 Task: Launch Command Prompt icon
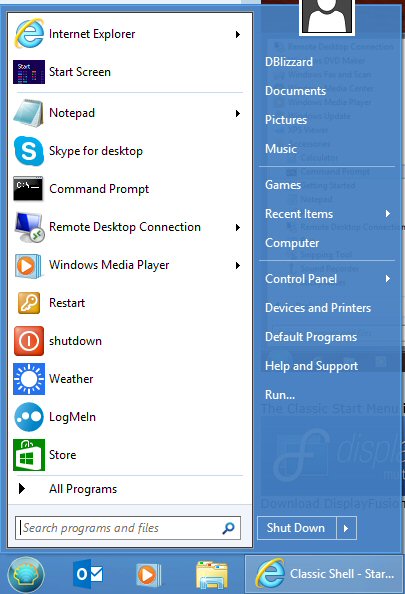[28, 188]
